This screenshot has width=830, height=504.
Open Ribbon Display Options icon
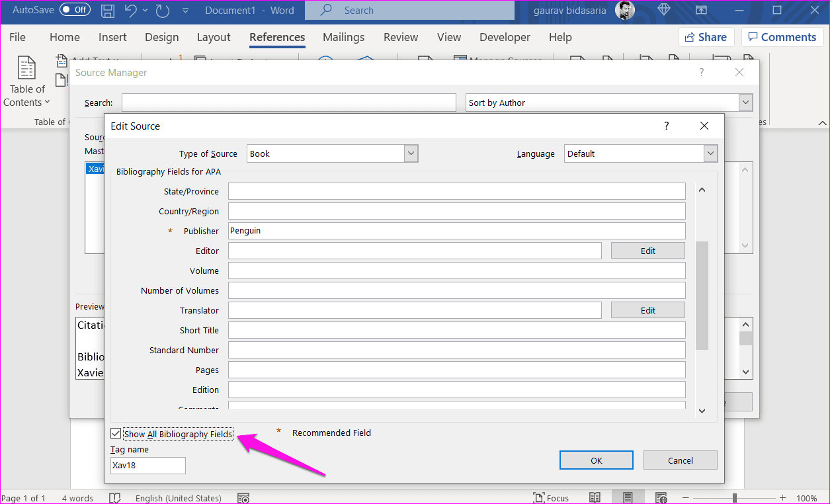point(703,10)
